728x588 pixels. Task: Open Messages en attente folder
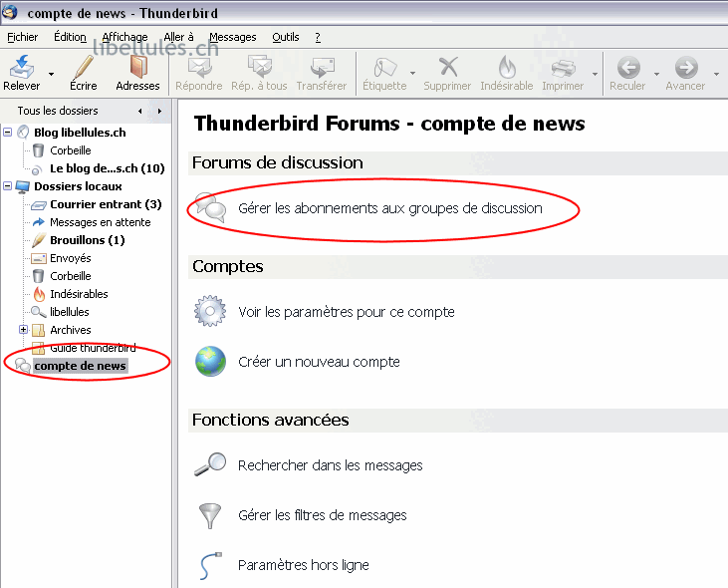tap(101, 222)
